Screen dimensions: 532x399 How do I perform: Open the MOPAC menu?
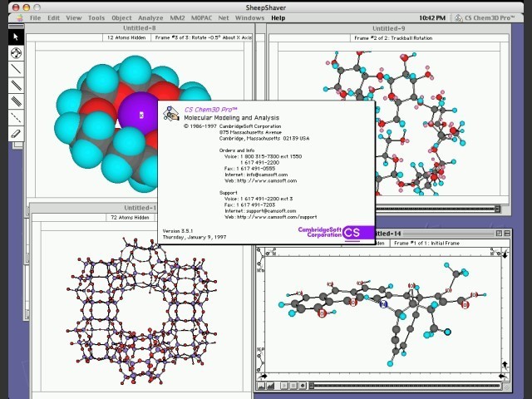tap(201, 18)
